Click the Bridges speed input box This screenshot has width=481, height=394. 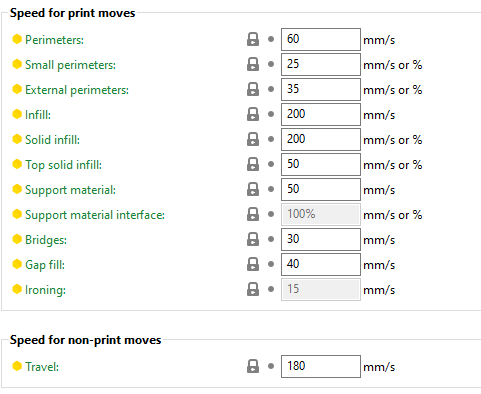[321, 239]
